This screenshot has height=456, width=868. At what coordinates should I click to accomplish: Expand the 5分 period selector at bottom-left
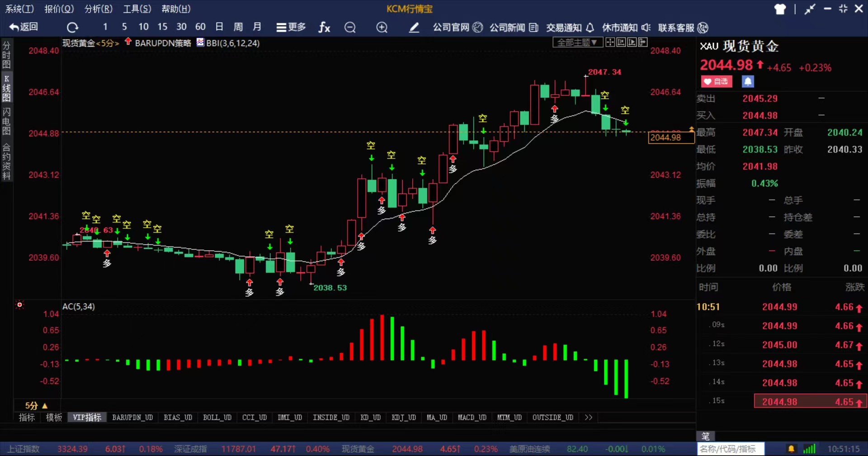click(x=36, y=406)
